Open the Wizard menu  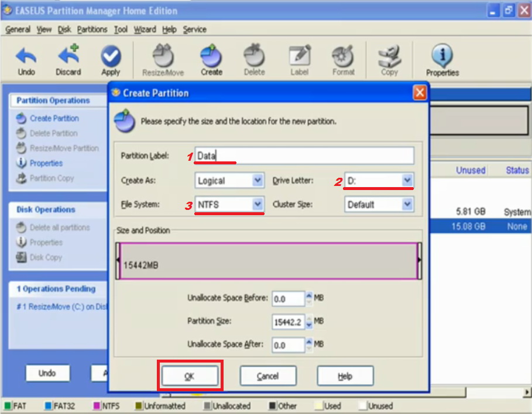click(x=145, y=29)
